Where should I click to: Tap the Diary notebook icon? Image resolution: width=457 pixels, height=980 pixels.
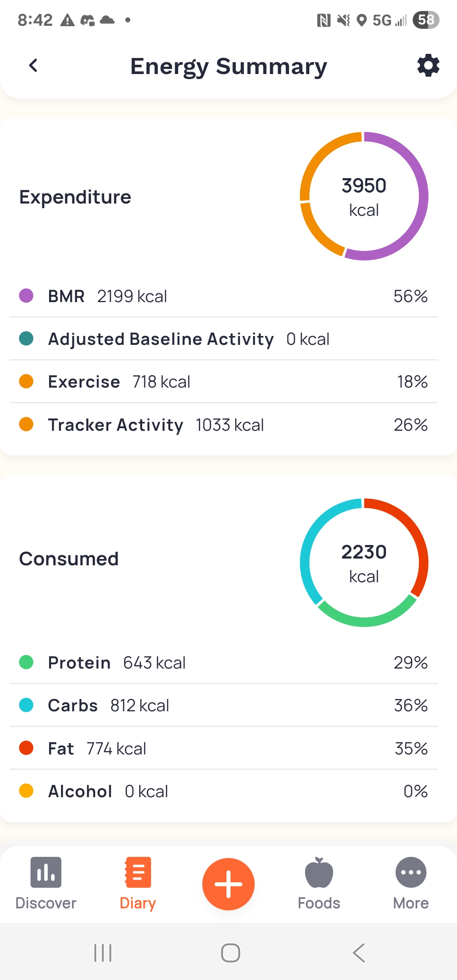(138, 873)
